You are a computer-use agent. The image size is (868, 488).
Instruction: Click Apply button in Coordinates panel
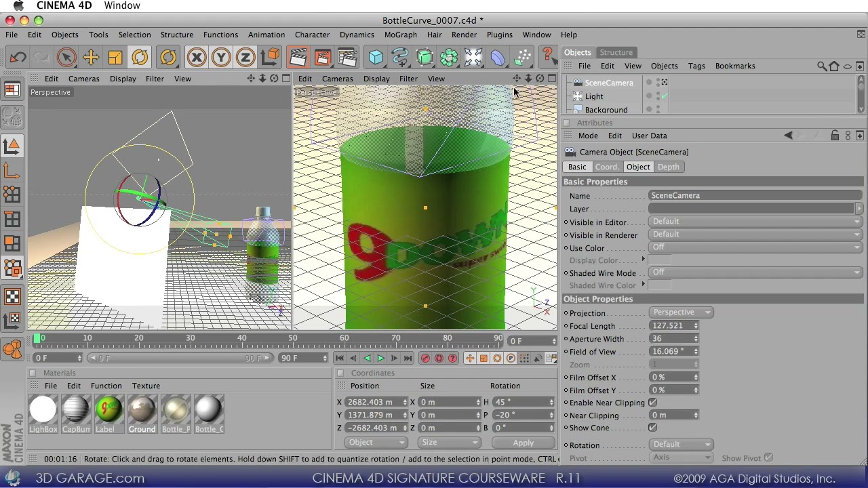click(x=523, y=443)
